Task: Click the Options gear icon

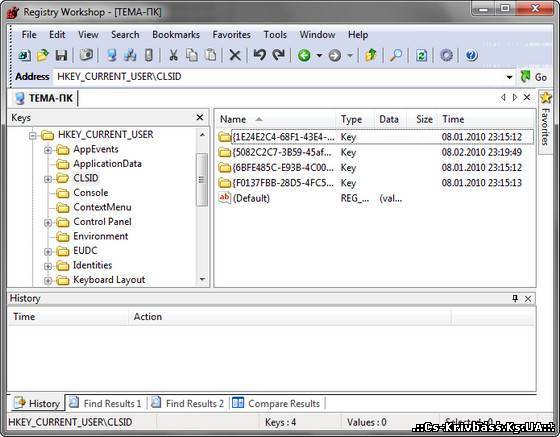Action: click(446, 55)
